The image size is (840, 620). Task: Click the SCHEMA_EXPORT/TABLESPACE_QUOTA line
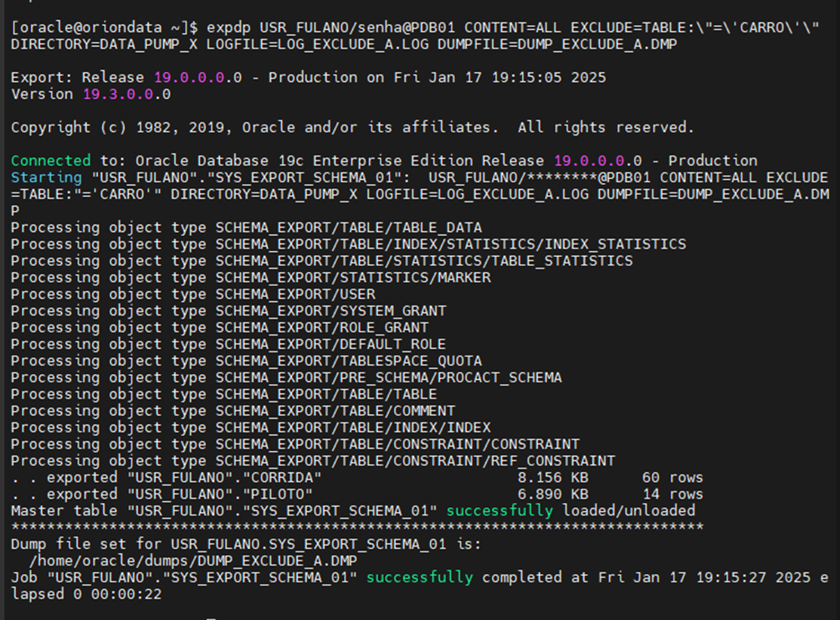(x=348, y=361)
